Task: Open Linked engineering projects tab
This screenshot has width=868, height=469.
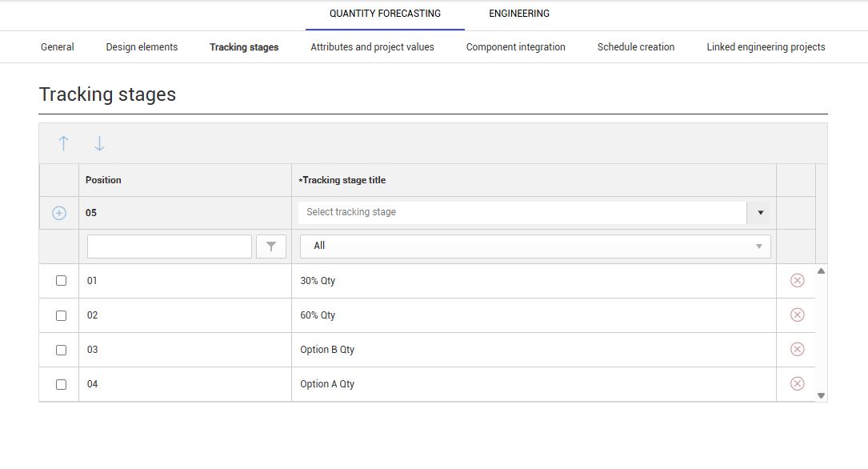Action: tap(766, 47)
